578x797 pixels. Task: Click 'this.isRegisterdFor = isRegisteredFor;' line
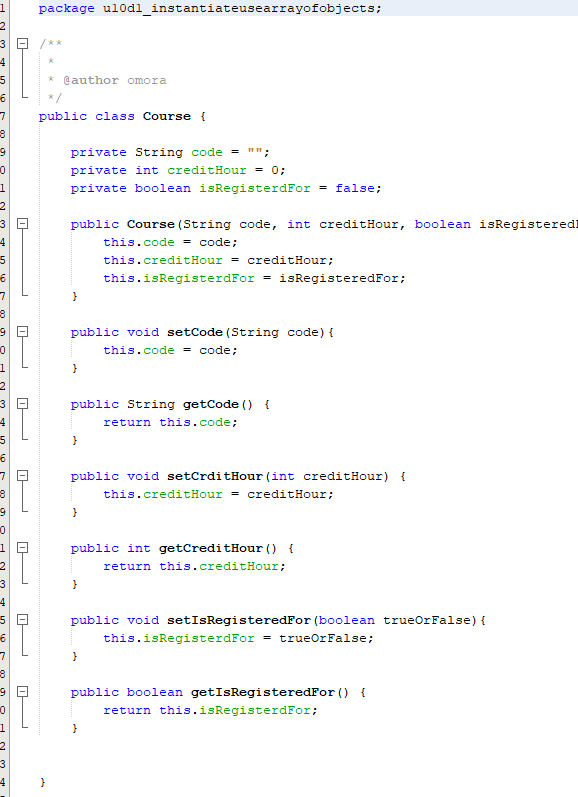pyautogui.click(x=254, y=279)
